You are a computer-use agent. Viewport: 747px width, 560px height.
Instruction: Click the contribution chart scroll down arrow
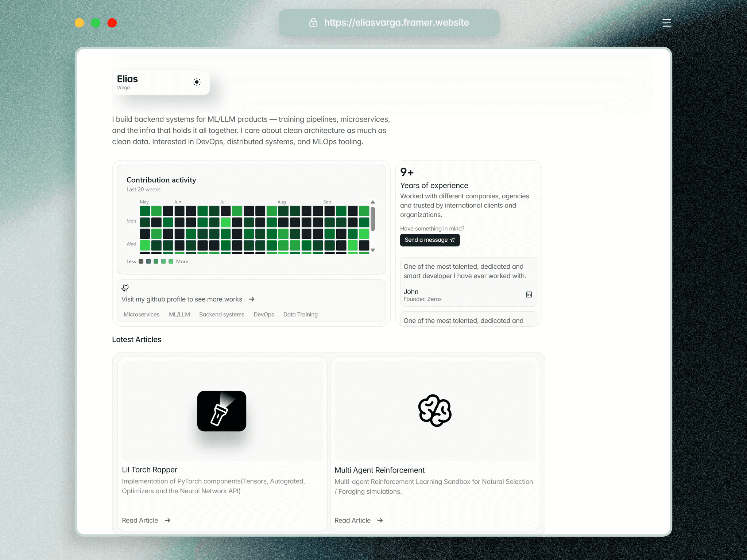pos(373,250)
